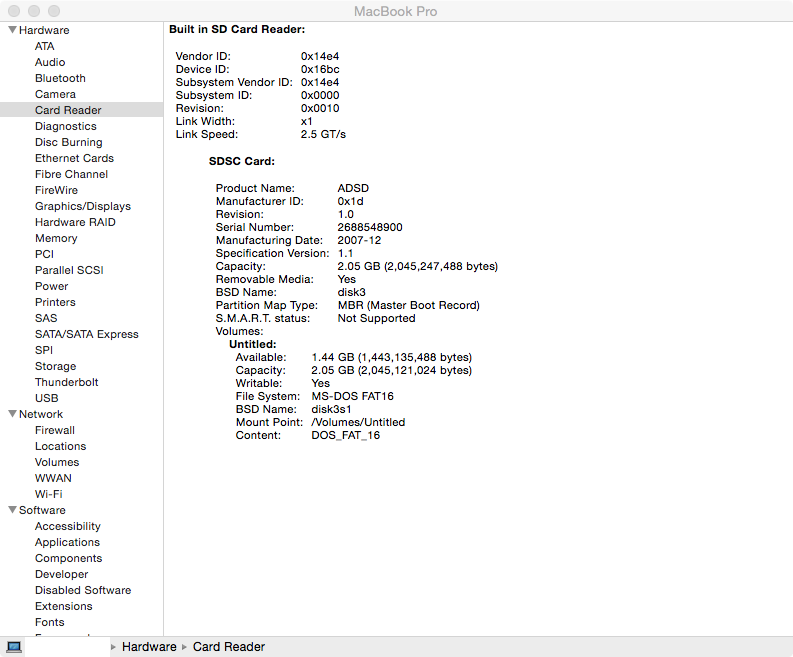Select the highlighted Card Reader sidebar item
This screenshot has height=657, width=793.
pos(68,110)
